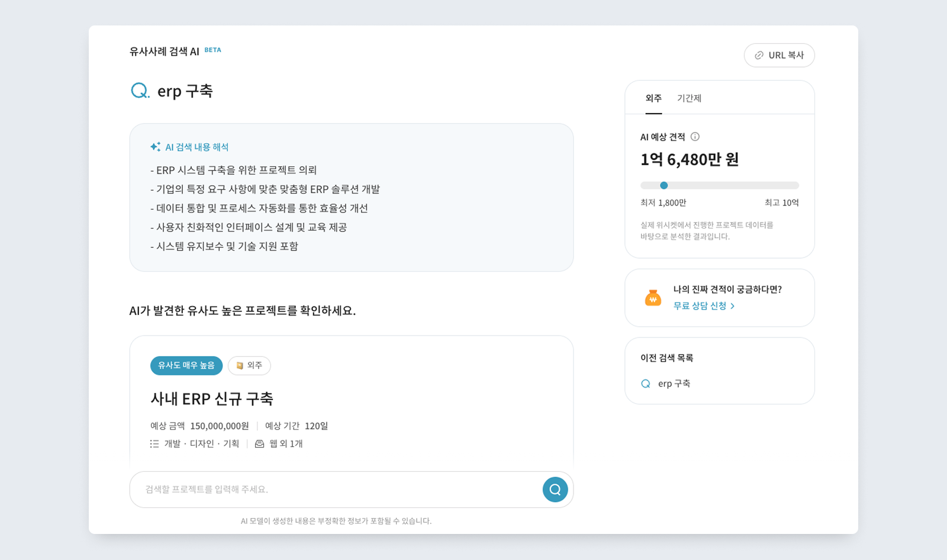This screenshot has width=947, height=560.
Task: Select the 유사도 매우 높음 badge
Action: click(x=186, y=366)
